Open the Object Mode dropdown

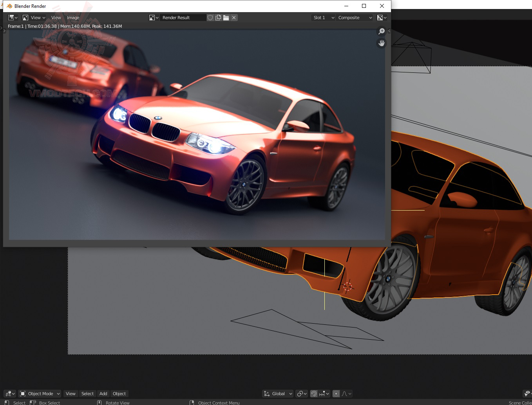point(40,394)
